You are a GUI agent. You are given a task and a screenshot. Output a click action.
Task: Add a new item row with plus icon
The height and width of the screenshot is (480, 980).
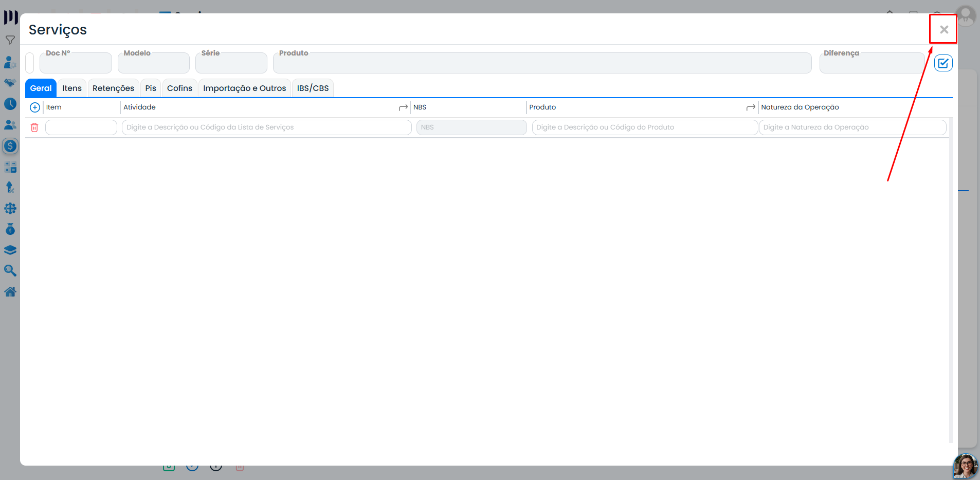pos(35,107)
